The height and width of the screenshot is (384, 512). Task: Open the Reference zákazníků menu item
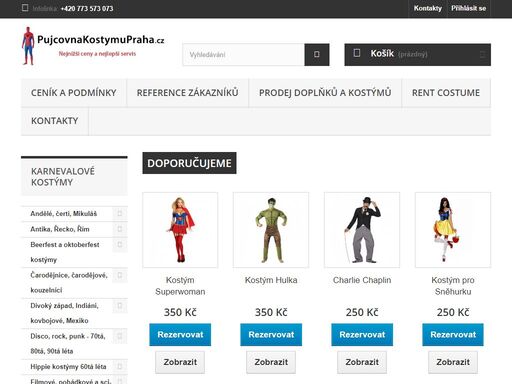(188, 93)
